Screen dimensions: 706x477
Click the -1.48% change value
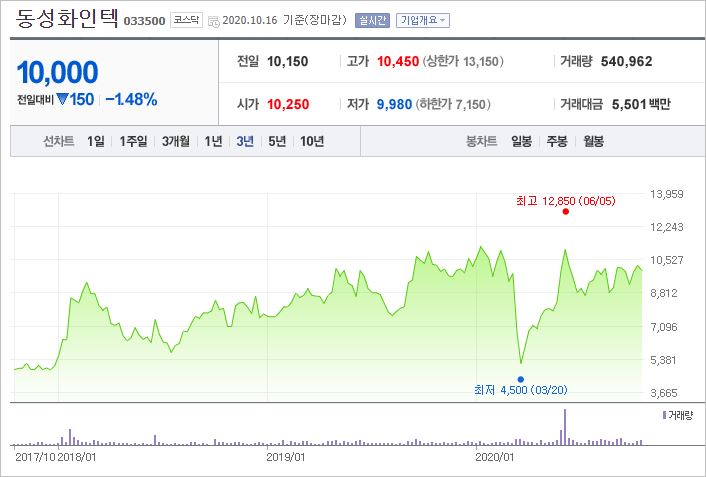[x=131, y=100]
